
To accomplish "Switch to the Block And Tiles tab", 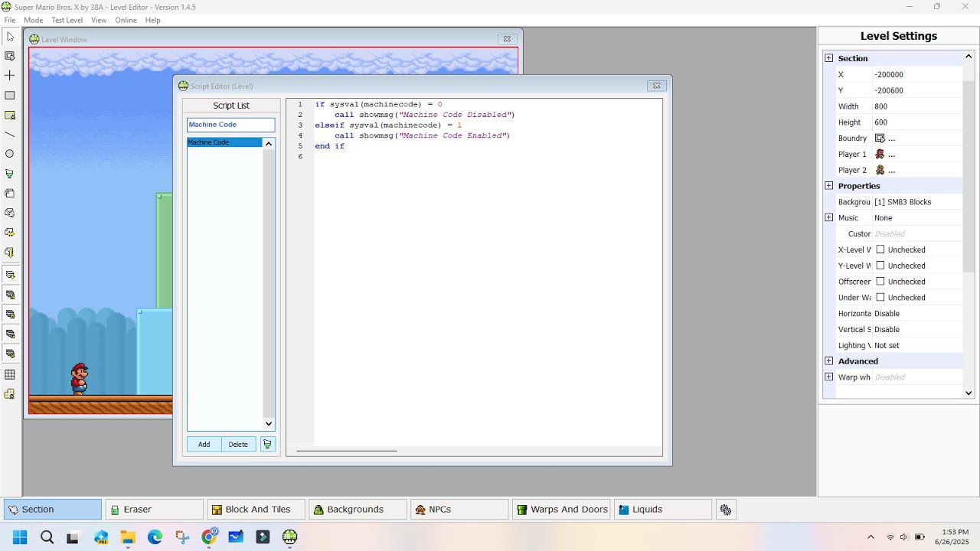I will [x=256, y=510].
